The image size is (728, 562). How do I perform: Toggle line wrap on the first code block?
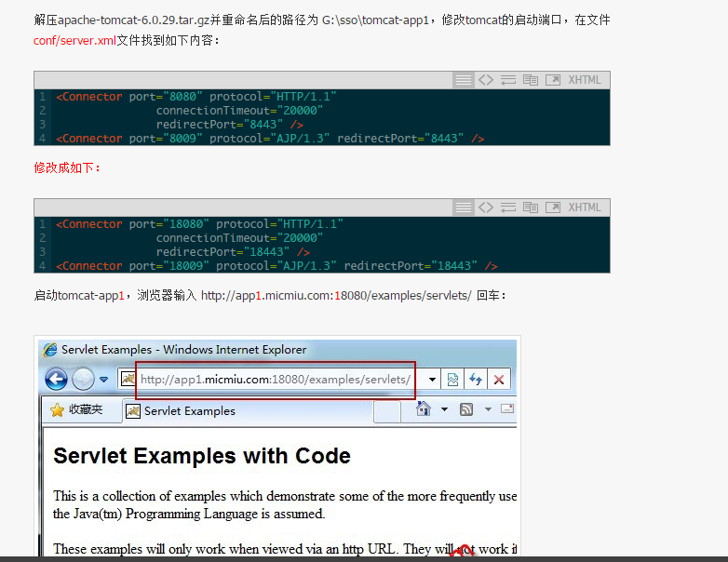click(x=508, y=80)
